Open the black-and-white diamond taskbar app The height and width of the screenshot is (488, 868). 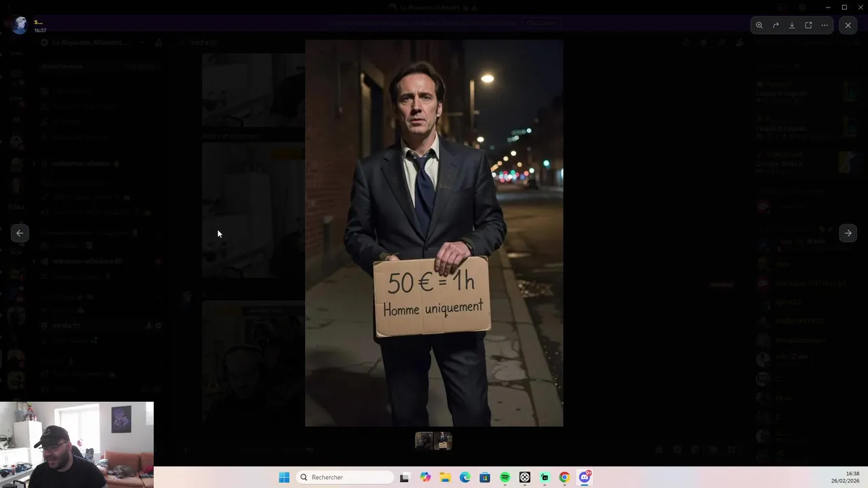click(x=525, y=477)
